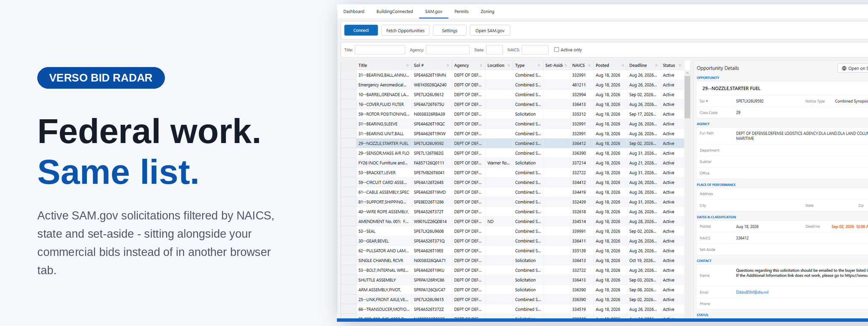This screenshot has height=326, width=868.
Task: Open the Agency column menu grip icon
Action: tap(481, 65)
